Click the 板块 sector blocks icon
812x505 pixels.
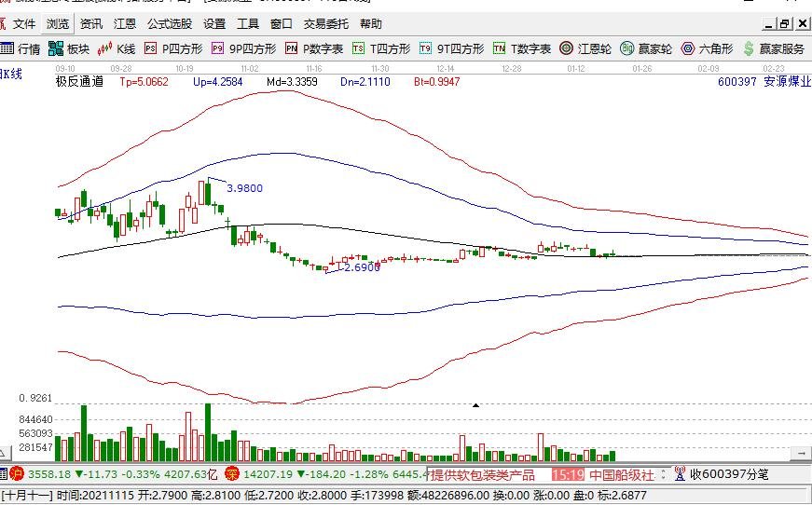(x=56, y=48)
